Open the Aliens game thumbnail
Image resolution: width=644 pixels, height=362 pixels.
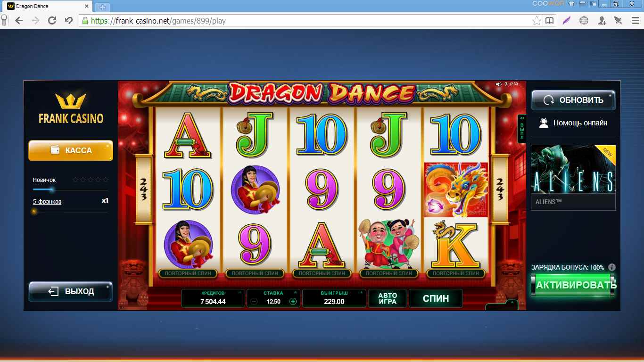click(573, 177)
